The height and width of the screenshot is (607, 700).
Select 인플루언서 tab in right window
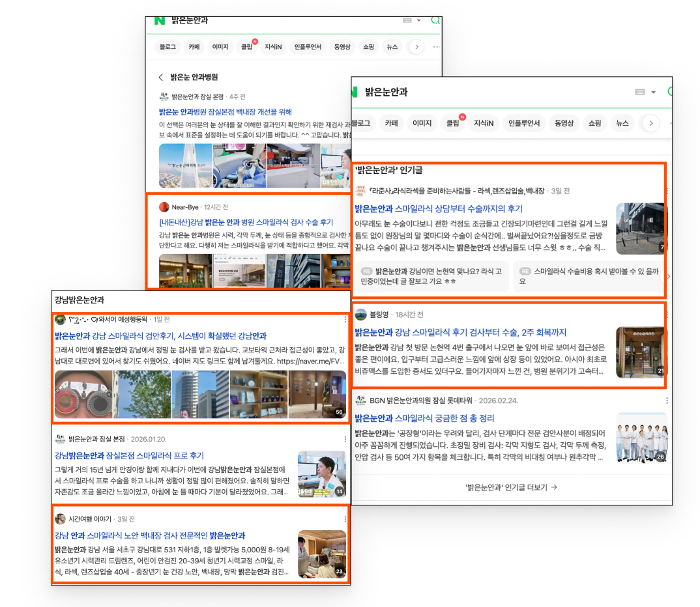[524, 124]
